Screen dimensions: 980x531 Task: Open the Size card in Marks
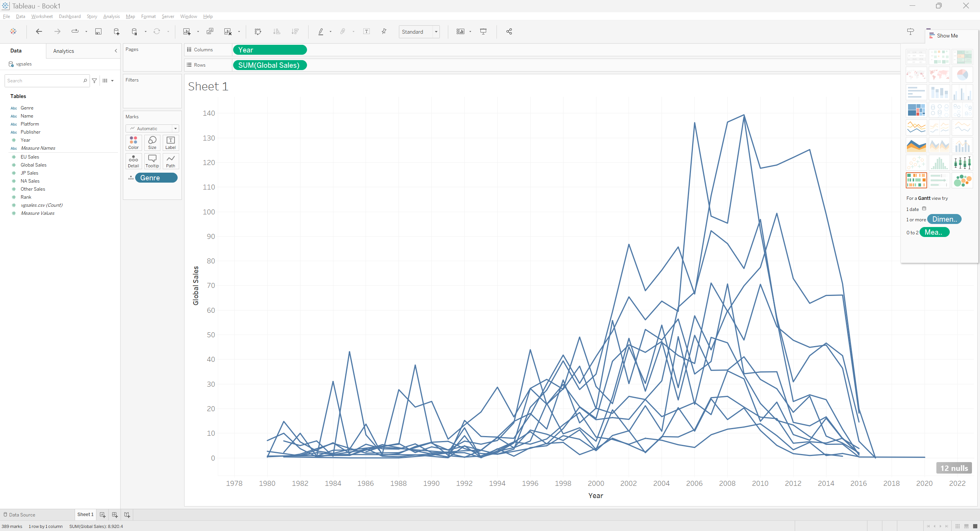[152, 142]
